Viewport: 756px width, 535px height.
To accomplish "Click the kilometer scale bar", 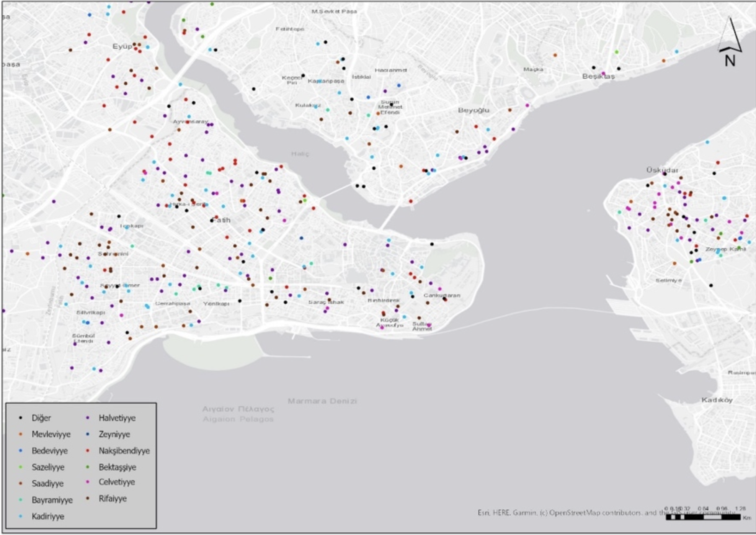I will click(x=703, y=517).
